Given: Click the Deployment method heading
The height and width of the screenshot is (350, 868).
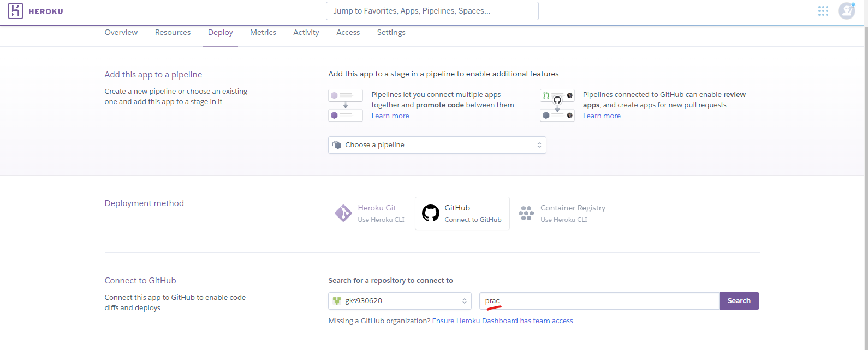Looking at the screenshot, I should (144, 203).
